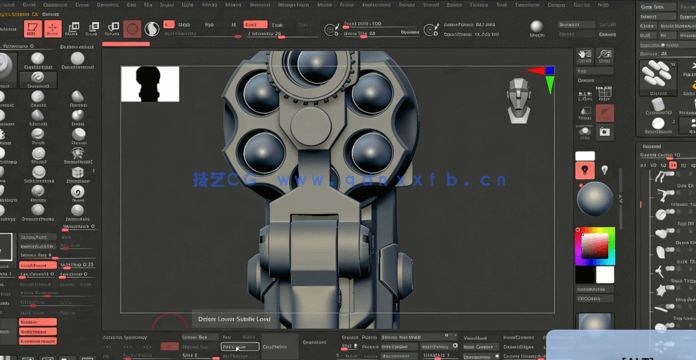The image size is (696, 360).
Task: Toggle the Transparency overlapping-circles icon
Action: click(x=585, y=132)
